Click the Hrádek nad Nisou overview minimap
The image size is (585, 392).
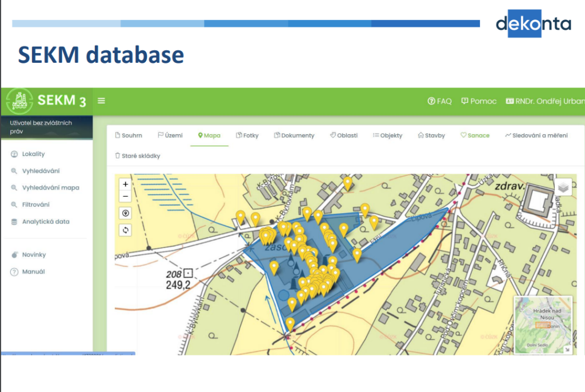pos(542,323)
